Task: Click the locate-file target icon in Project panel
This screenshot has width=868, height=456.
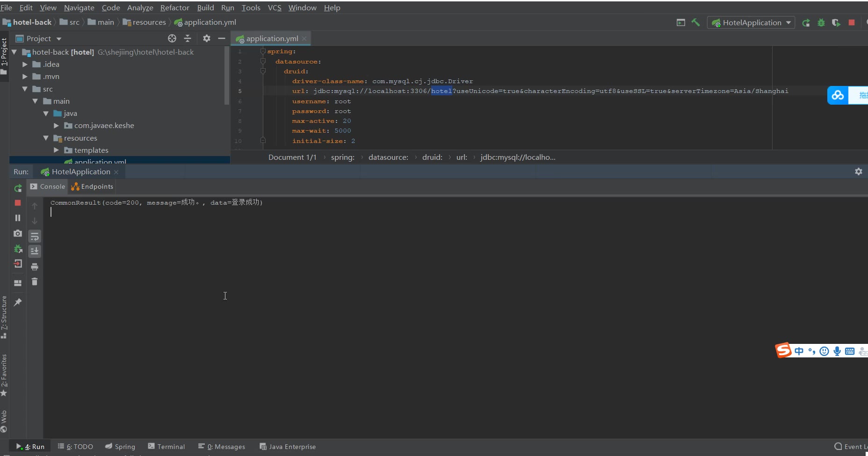Action: click(172, 38)
